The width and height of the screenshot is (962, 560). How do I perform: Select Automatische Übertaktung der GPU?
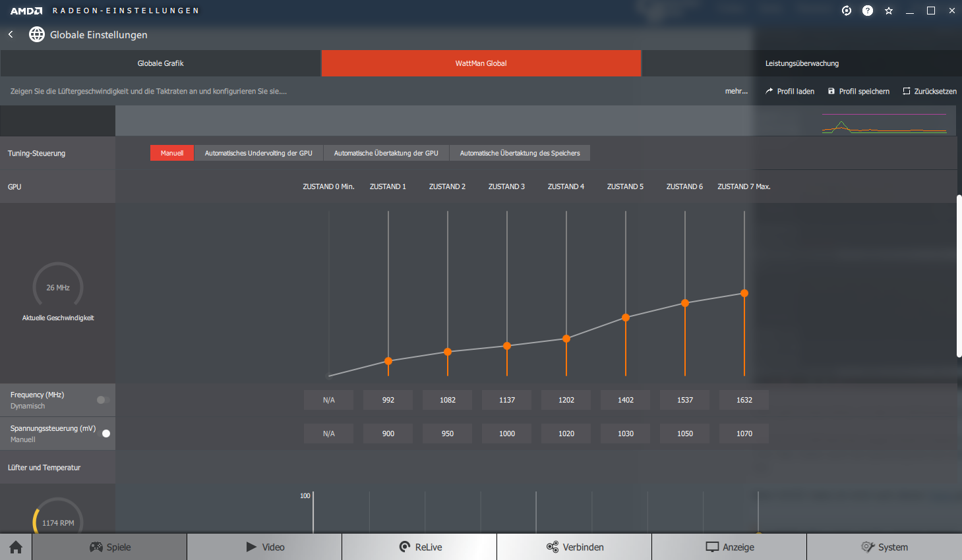point(386,153)
